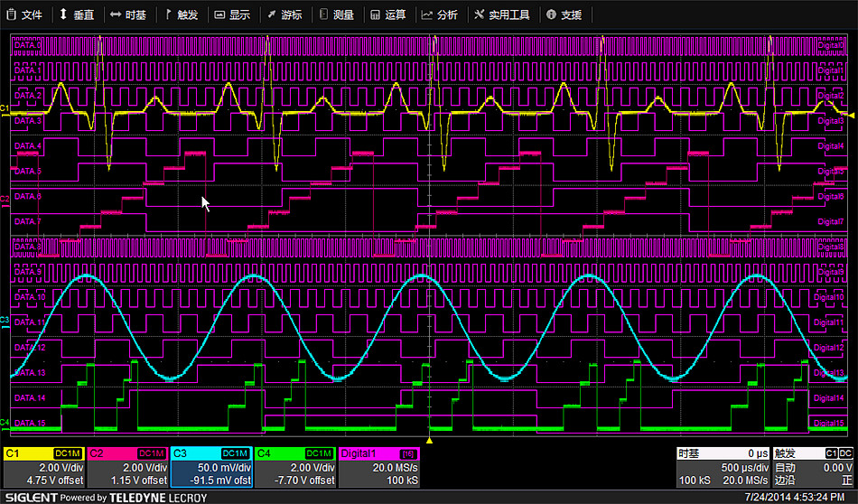
Task: Open the Digital1 descriptor box
Action: pos(379,467)
